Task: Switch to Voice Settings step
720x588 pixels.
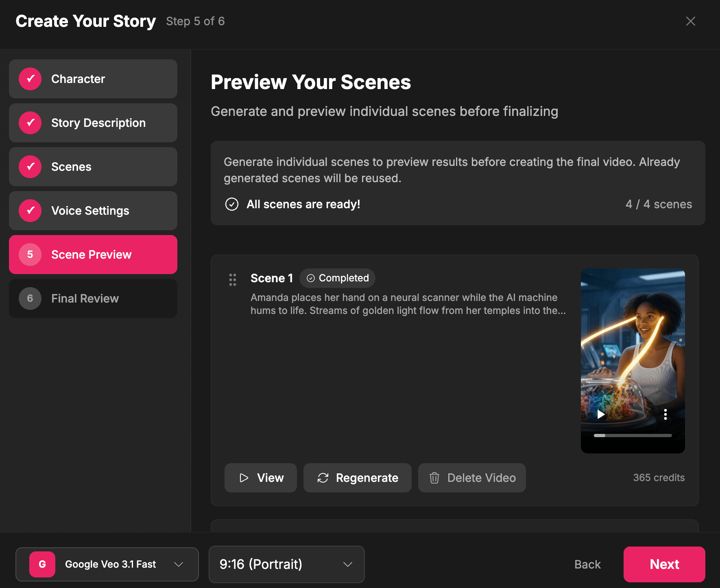Action: (93, 211)
